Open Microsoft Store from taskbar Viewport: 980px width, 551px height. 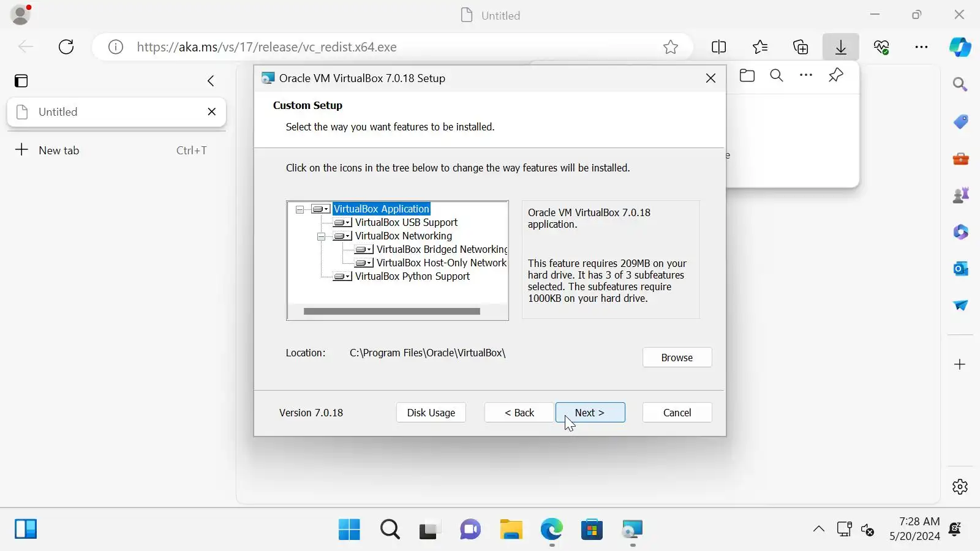click(592, 530)
